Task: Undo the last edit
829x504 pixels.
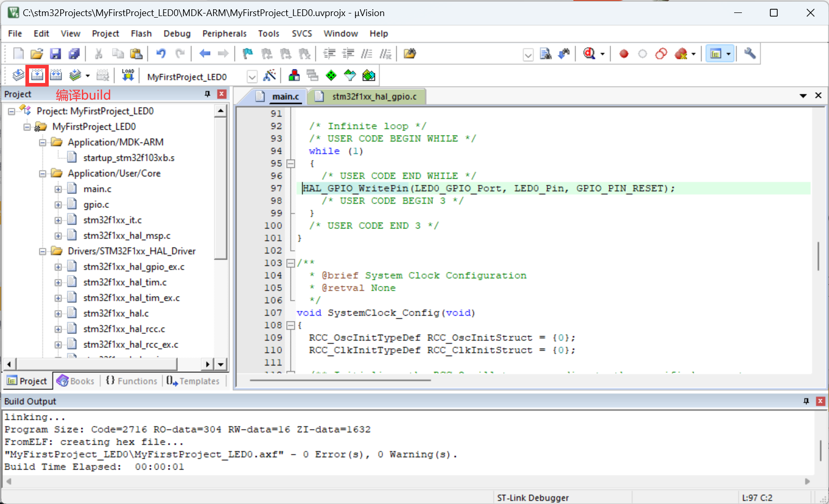Action: [161, 53]
